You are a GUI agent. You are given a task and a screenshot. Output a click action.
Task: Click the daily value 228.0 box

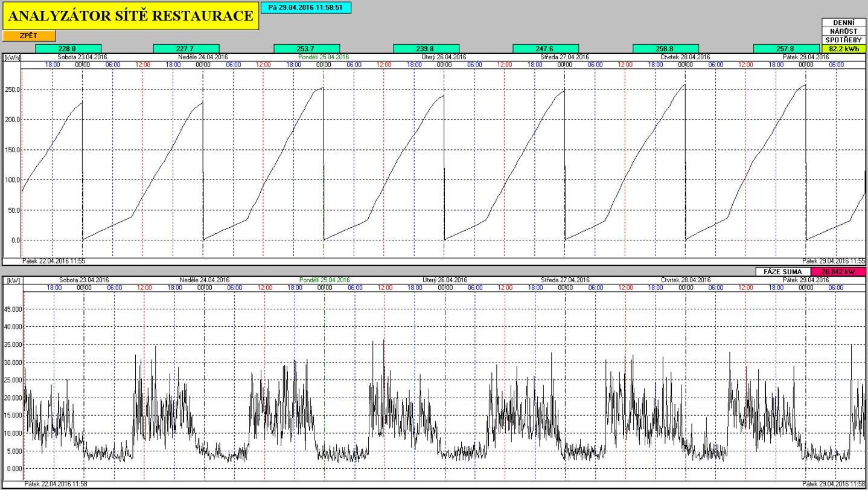pyautogui.click(x=68, y=48)
